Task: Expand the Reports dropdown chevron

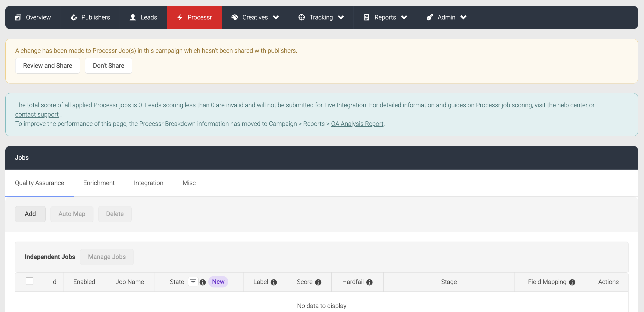Action: pos(404,17)
